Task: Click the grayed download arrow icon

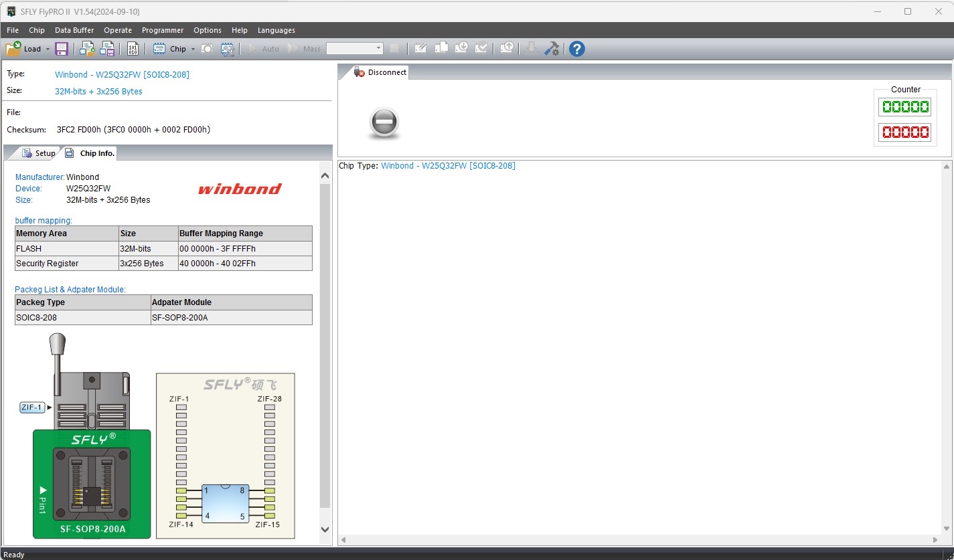Action: tap(532, 48)
